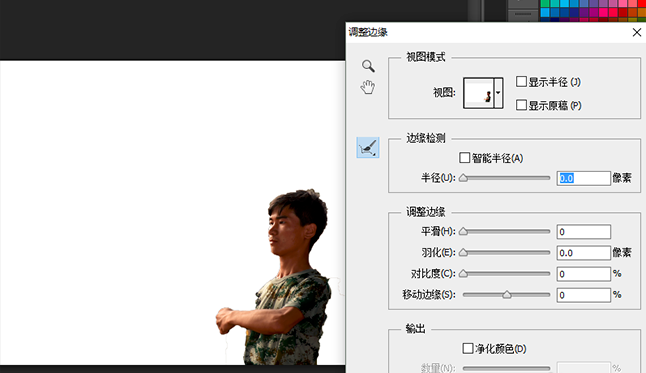Open the 视图 mode dropdown arrow

[498, 93]
